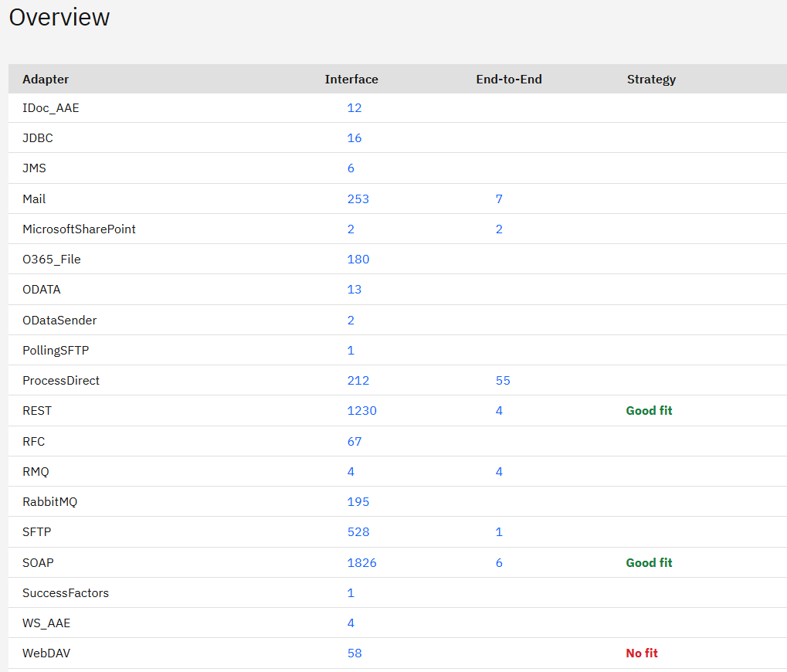
Task: Open SOAP interface count 1826
Action: click(x=362, y=563)
